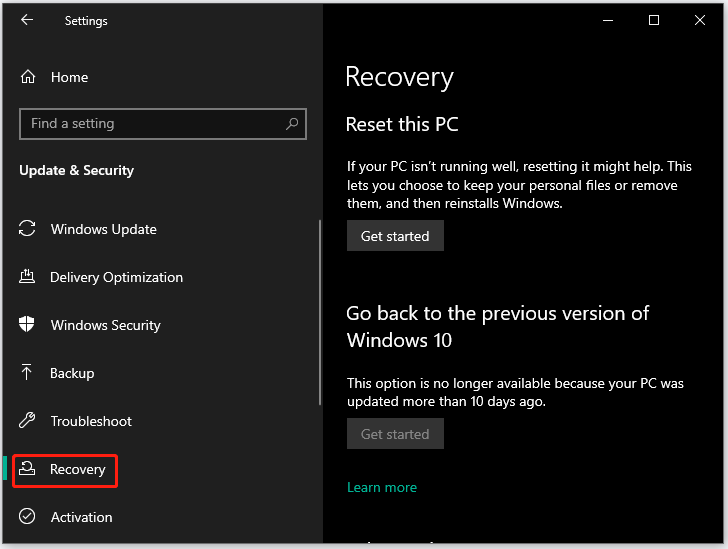The width and height of the screenshot is (728, 549).
Task: Click 'Go back to the previous version' heading
Action: point(498,327)
